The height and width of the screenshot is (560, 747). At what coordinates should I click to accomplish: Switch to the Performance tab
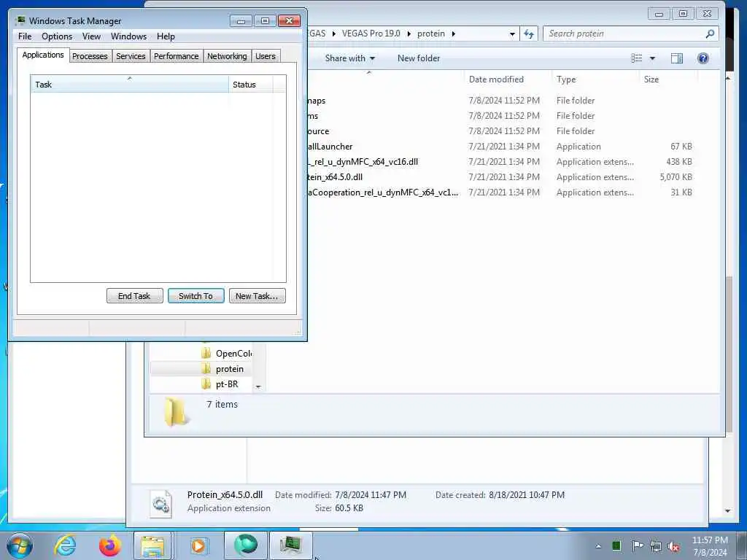pyautogui.click(x=177, y=56)
